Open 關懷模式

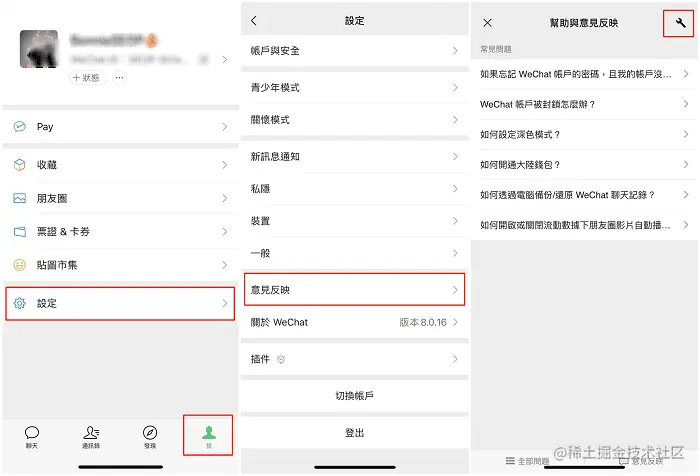(354, 120)
